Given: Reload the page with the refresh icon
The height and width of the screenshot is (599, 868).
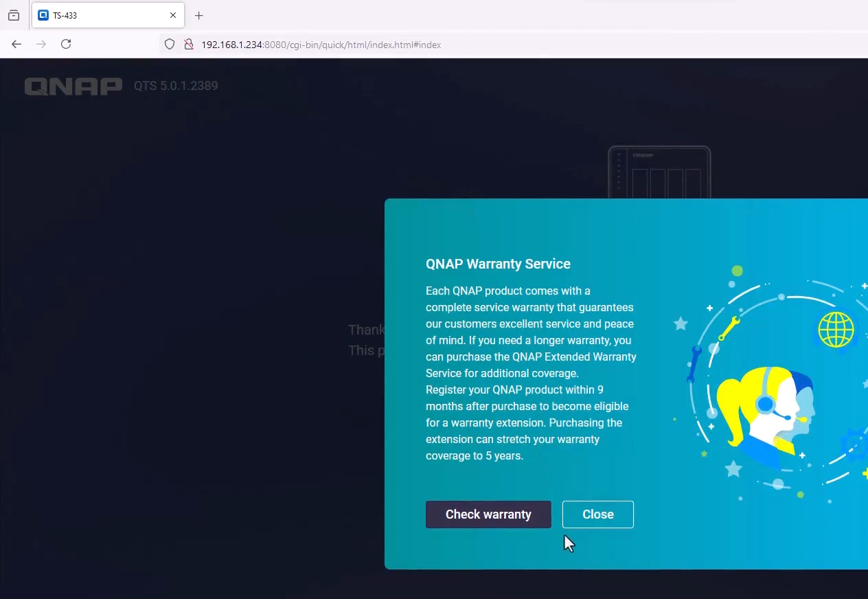Looking at the screenshot, I should (66, 44).
